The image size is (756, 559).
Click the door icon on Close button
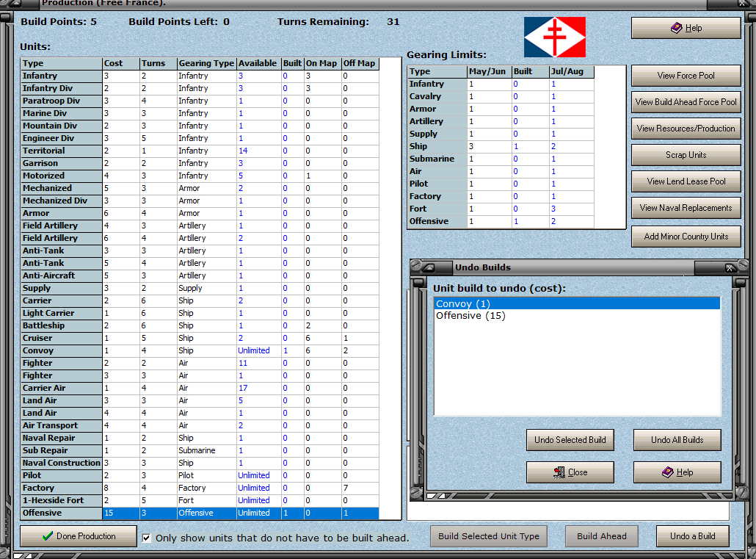(x=559, y=472)
